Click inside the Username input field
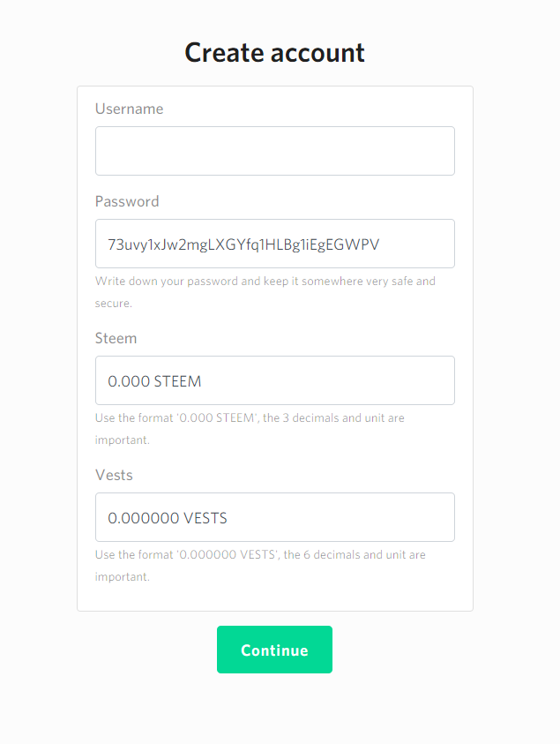Viewport: 560px width, 744px height. coord(274,150)
